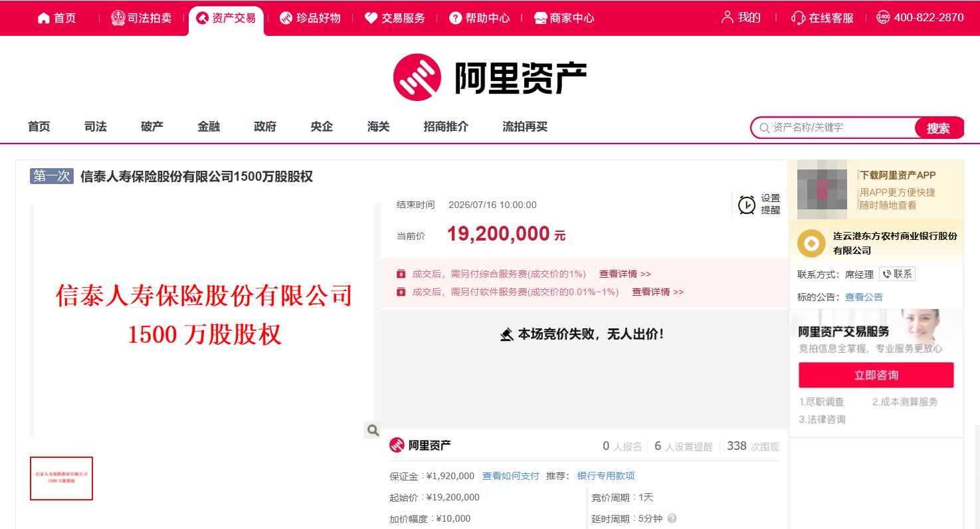Click the home icon in top bar

point(44,18)
